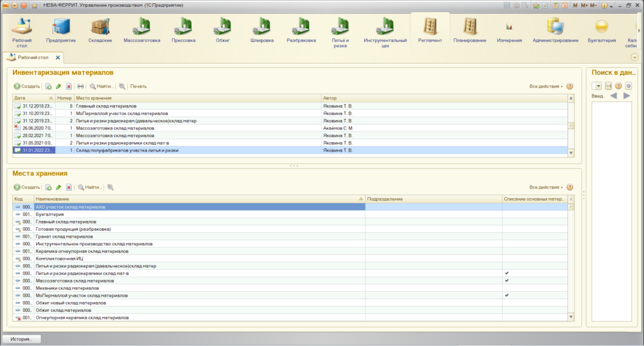Open the Прессовка section

click(x=183, y=31)
